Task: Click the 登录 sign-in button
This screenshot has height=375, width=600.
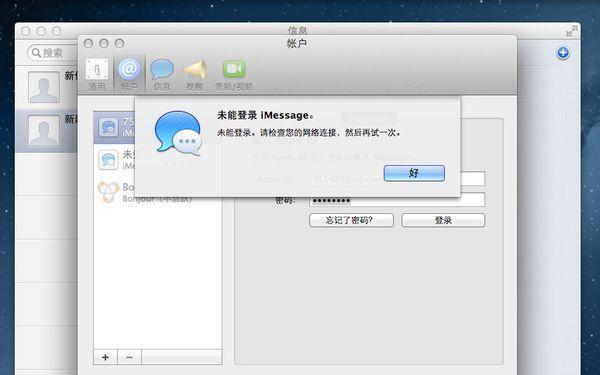Action: (443, 220)
